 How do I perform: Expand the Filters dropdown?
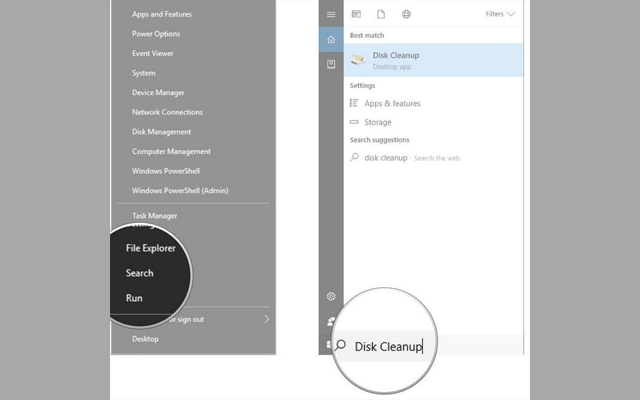[500, 14]
